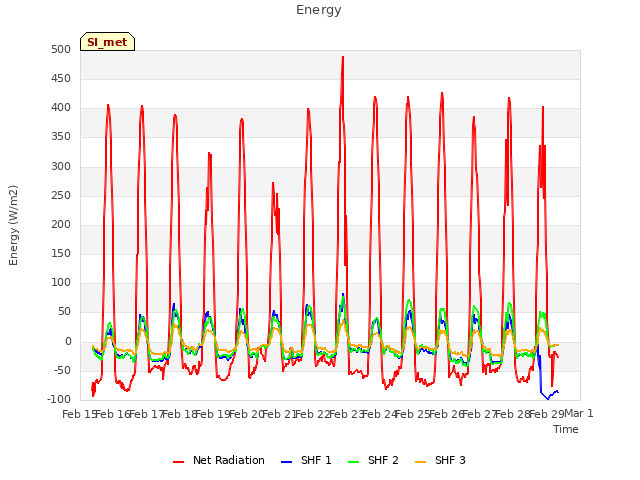
Task: Toggle the SHF 1 legend entry
Action: [306, 460]
